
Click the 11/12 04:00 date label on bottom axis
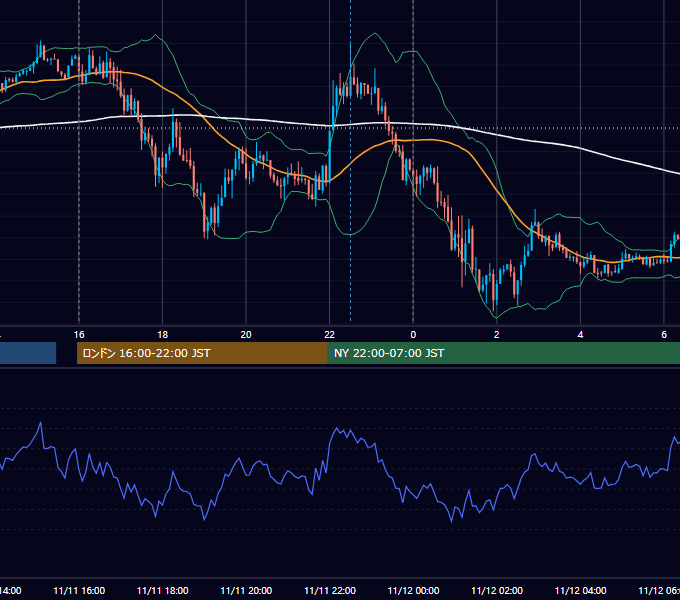[x=581, y=590]
